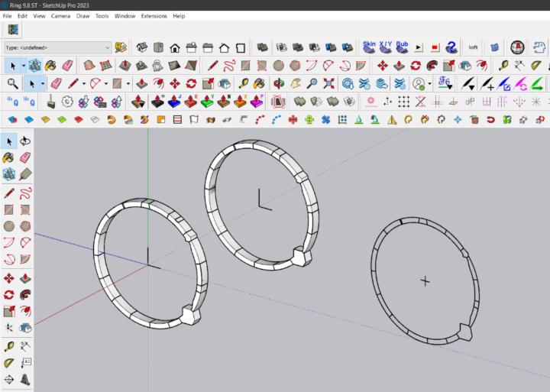The height and width of the screenshot is (392, 550).
Task: Select the Lasso Select tool
Action: [25, 141]
